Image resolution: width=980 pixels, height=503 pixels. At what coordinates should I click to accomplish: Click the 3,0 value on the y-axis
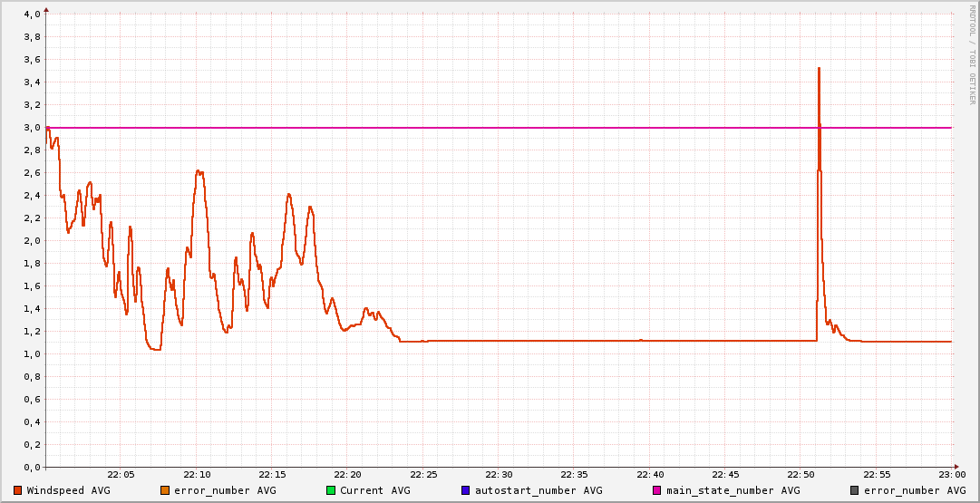[x=32, y=128]
